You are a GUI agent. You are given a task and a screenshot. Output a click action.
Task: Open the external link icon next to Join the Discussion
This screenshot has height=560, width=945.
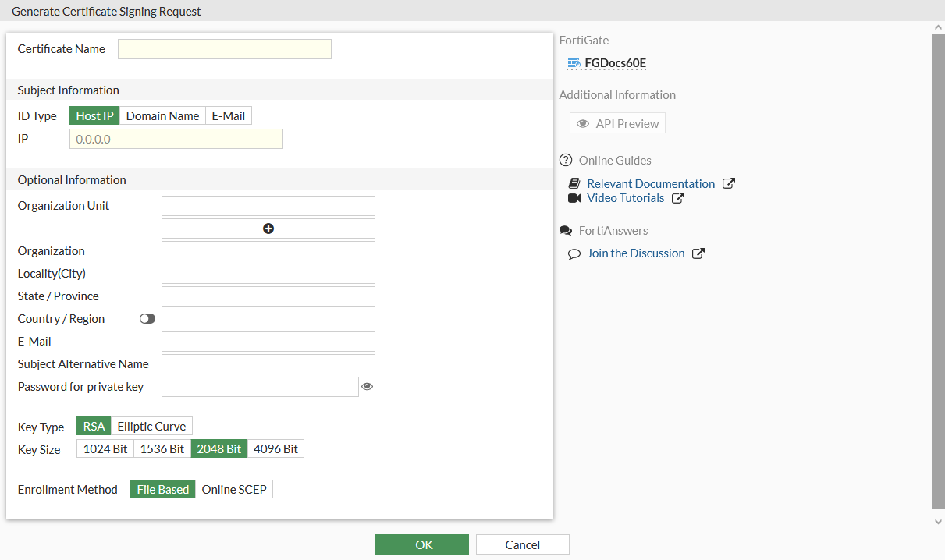click(701, 253)
